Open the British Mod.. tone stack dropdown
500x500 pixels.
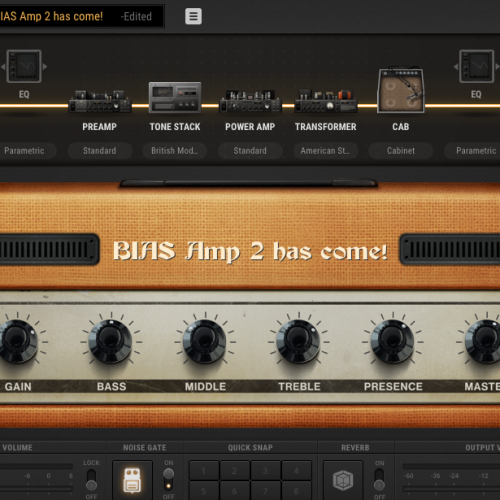coord(175,151)
